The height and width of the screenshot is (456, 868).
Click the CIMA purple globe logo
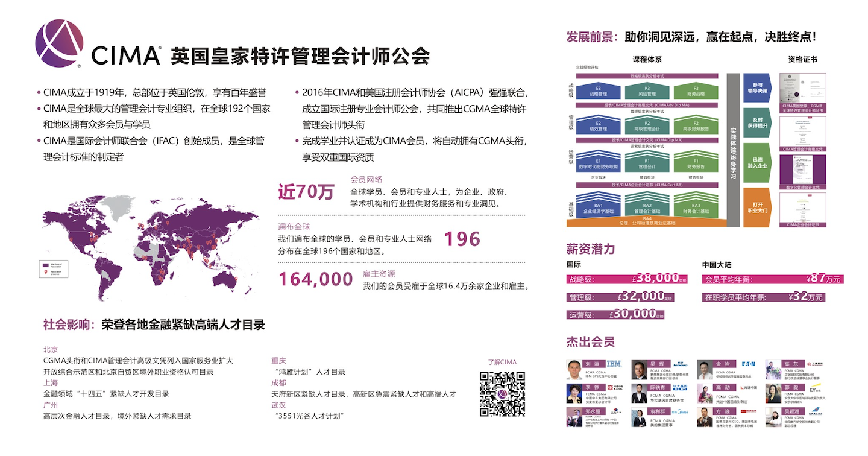pos(59,43)
